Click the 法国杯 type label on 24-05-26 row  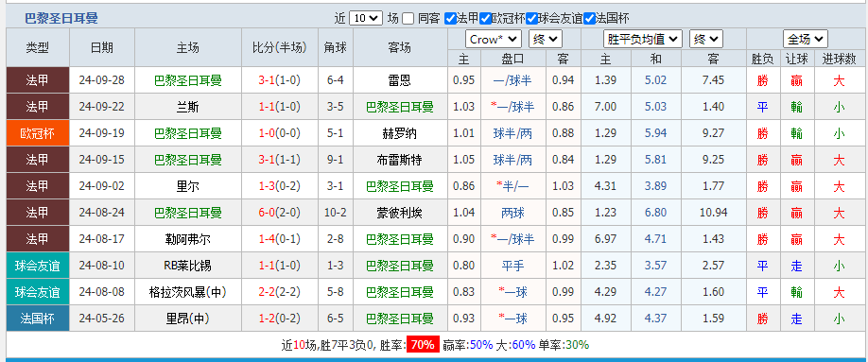point(38,319)
